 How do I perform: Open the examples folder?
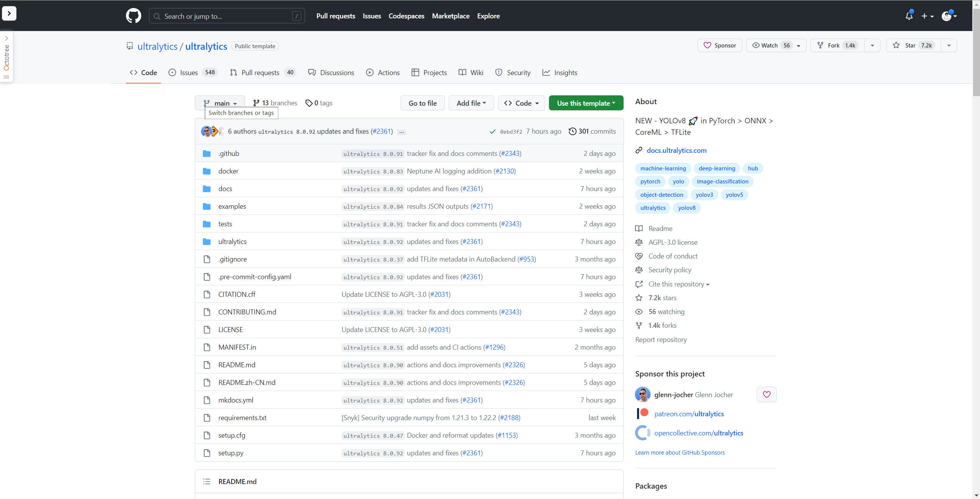[232, 206]
